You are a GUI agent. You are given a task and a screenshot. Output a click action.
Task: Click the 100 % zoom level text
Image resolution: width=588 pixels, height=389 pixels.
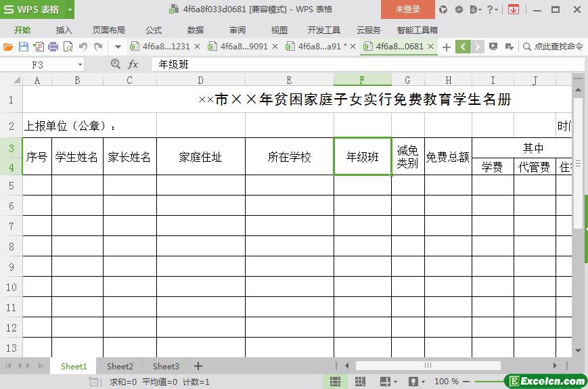pos(447,382)
